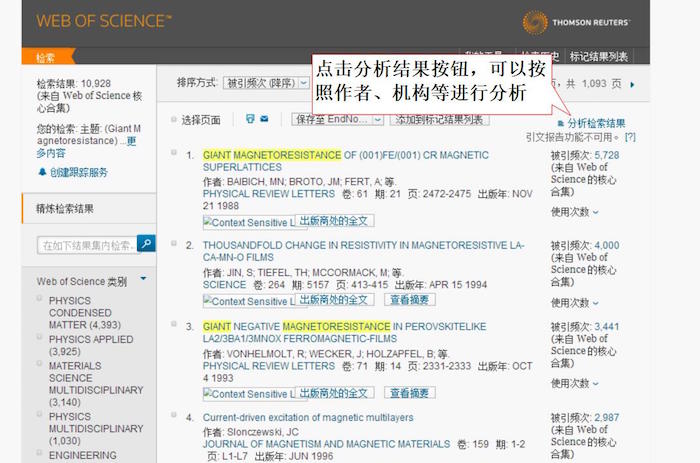This screenshot has width=700, height=463.
Task: Select the checkbox for result 4
Action: [x=174, y=415]
